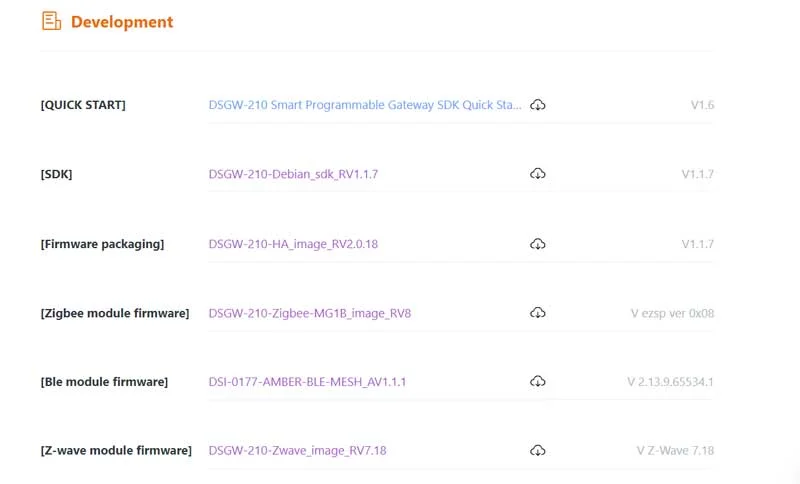Viewport: 800px width, 484px height.
Task: Click version V1.1.7 in Firmware packaging row
Action: (697, 244)
